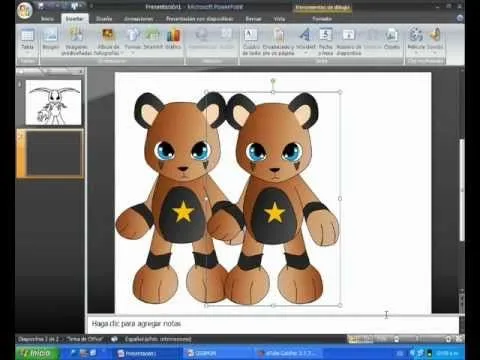Open the Formato drawing tools tab
The width and height of the screenshot is (480, 360).
click(322, 19)
